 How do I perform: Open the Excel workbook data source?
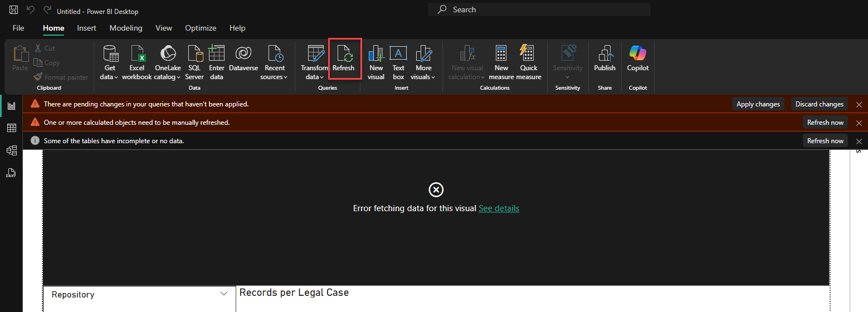click(x=137, y=54)
